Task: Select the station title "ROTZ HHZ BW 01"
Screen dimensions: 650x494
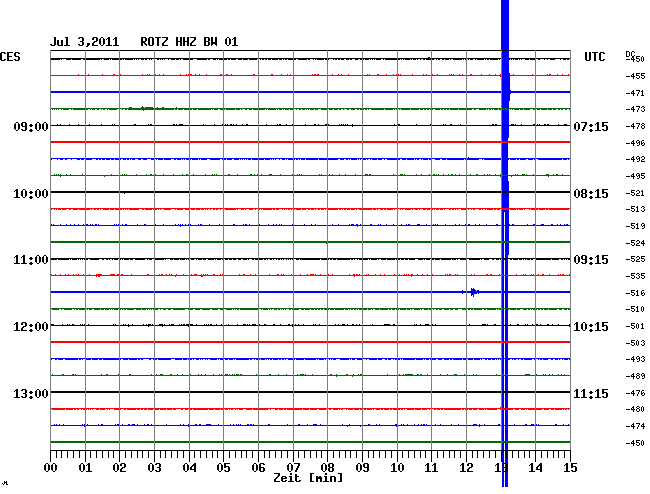Action: [x=189, y=42]
